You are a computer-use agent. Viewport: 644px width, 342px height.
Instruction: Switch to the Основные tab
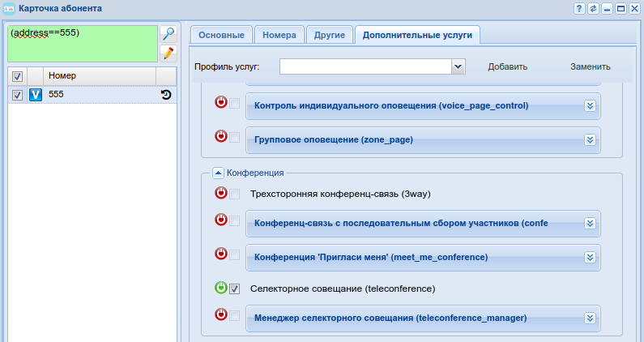click(x=221, y=35)
